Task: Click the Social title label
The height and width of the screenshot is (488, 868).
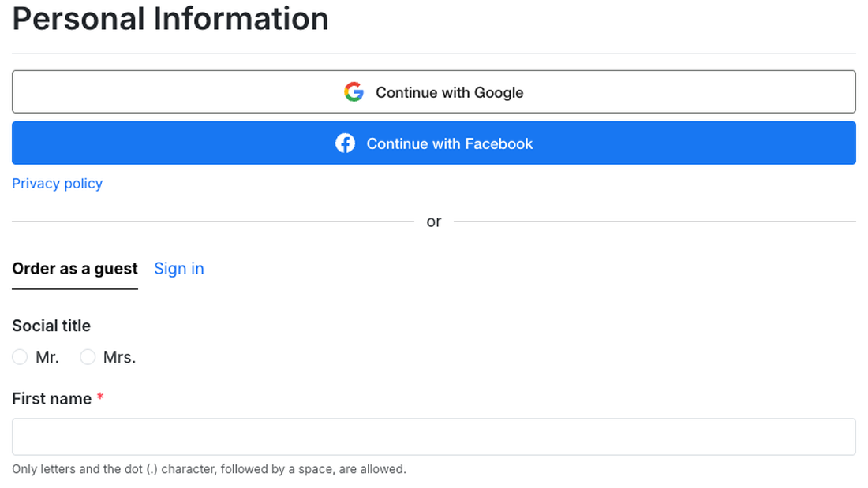Action: click(51, 326)
